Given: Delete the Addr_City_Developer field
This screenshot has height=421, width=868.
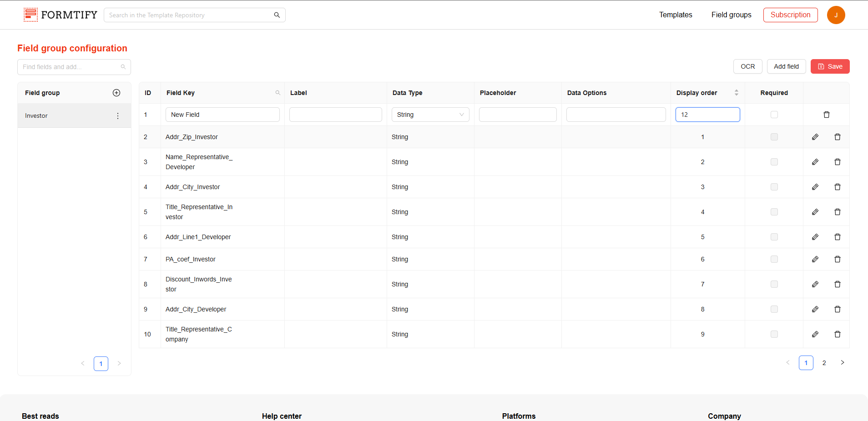Looking at the screenshot, I should 837,309.
